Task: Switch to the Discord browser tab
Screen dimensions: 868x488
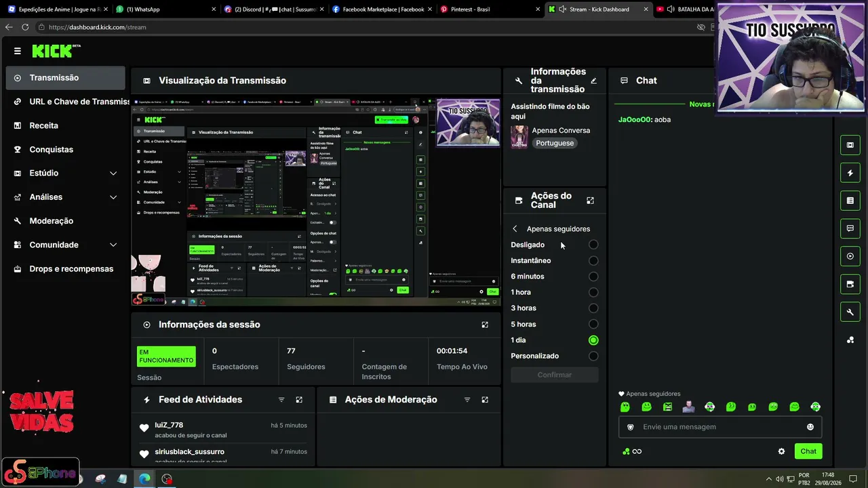Action: pos(273,9)
